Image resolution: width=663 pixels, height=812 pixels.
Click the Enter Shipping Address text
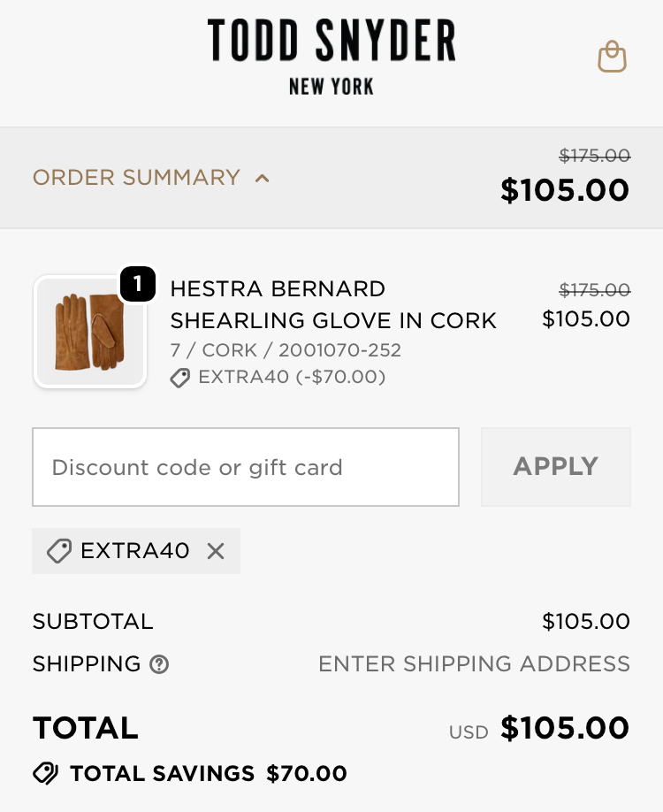point(474,664)
